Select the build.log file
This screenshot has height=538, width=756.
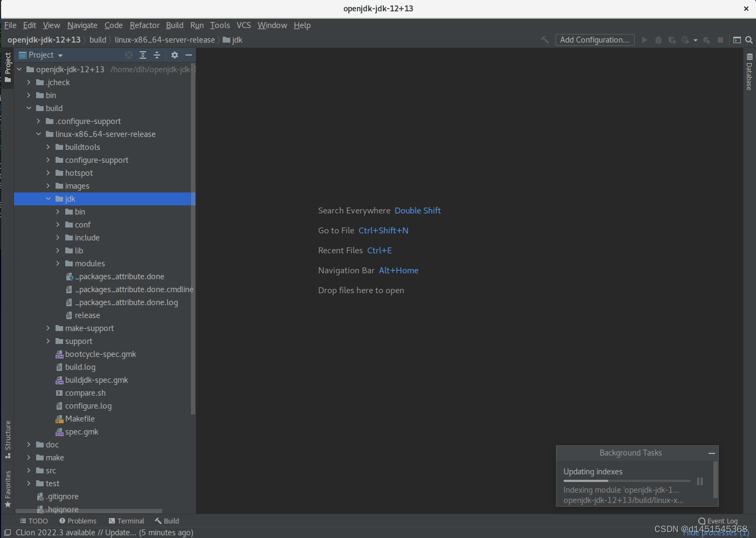80,367
